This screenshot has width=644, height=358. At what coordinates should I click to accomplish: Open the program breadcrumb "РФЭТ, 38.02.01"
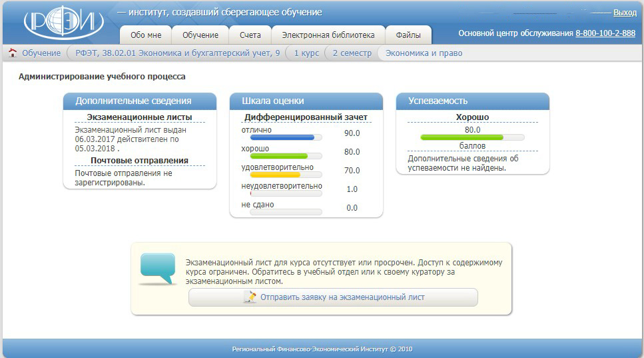pos(177,53)
